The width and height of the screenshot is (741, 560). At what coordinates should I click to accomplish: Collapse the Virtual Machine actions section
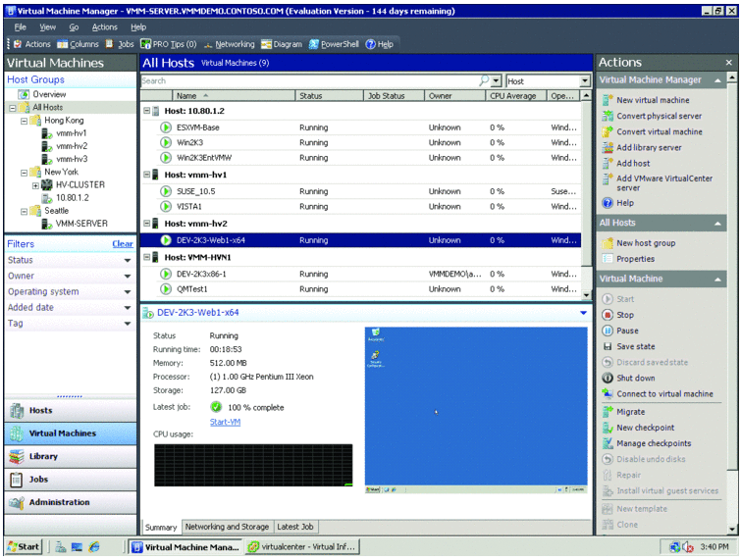point(717,280)
